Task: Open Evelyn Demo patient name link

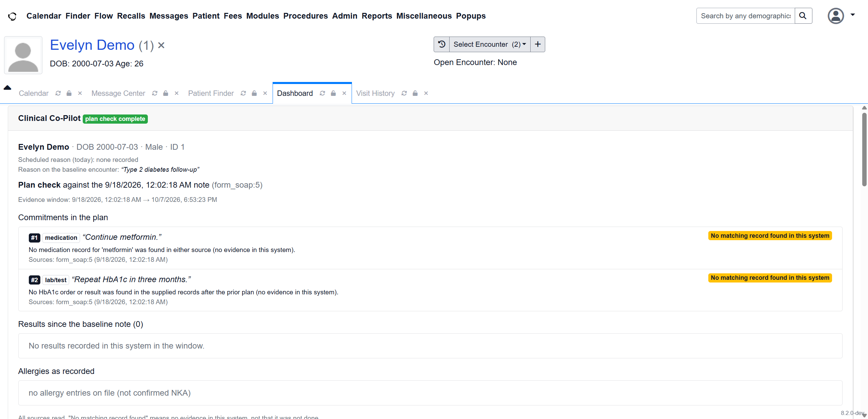Action: point(92,45)
